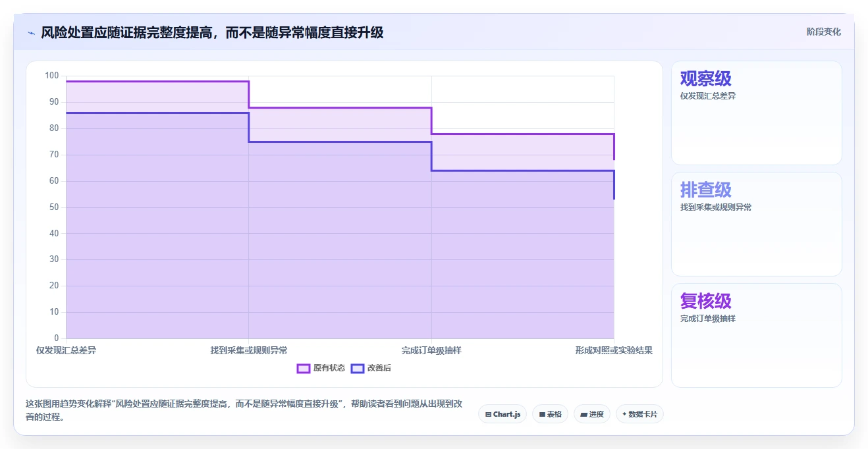Click the icon inside the 进度 chip
The height and width of the screenshot is (449, 868).
[x=584, y=414]
